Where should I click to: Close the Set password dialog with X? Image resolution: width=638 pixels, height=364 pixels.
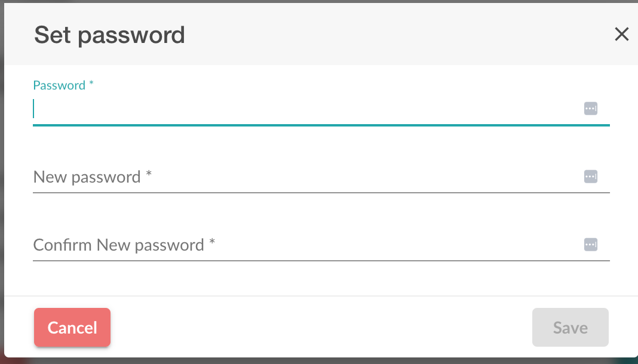pyautogui.click(x=622, y=34)
